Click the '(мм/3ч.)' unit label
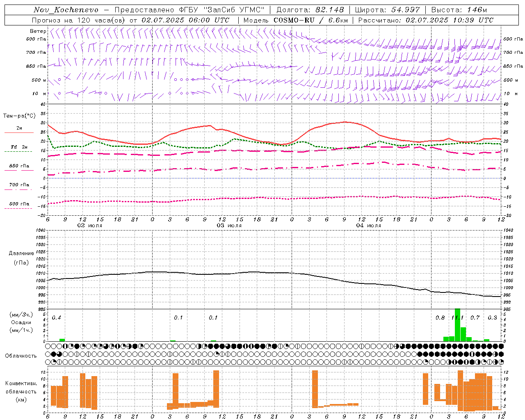 tap(21, 315)
